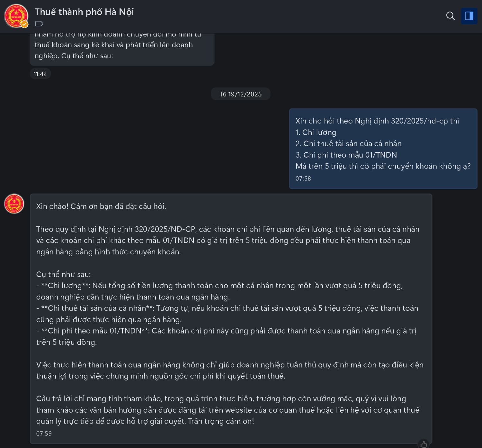Viewport: 482px width, 448px height.
Task: Click the orange verified badge on header avatar
Action: tap(24, 24)
